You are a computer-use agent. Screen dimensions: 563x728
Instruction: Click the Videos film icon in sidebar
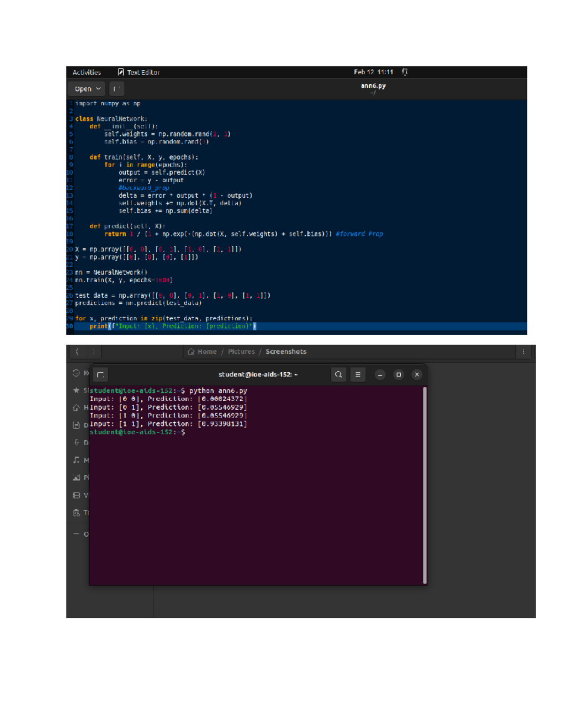coord(76,495)
